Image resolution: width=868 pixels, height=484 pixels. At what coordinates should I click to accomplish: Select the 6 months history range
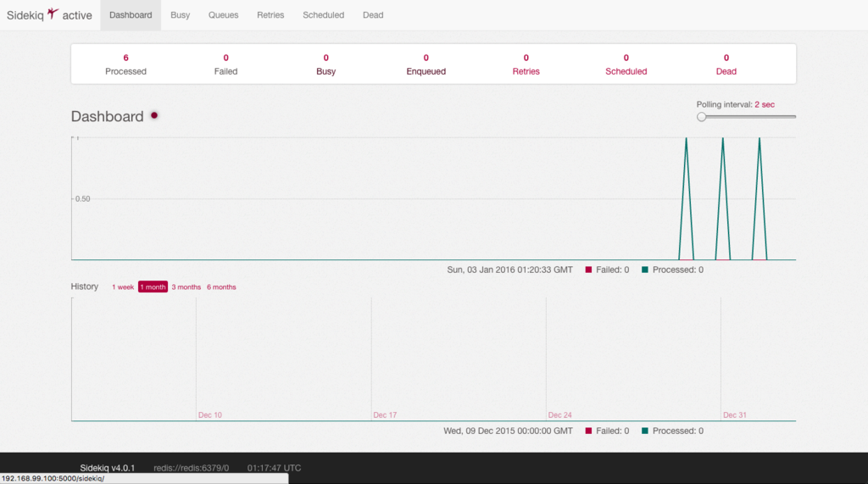click(x=221, y=287)
